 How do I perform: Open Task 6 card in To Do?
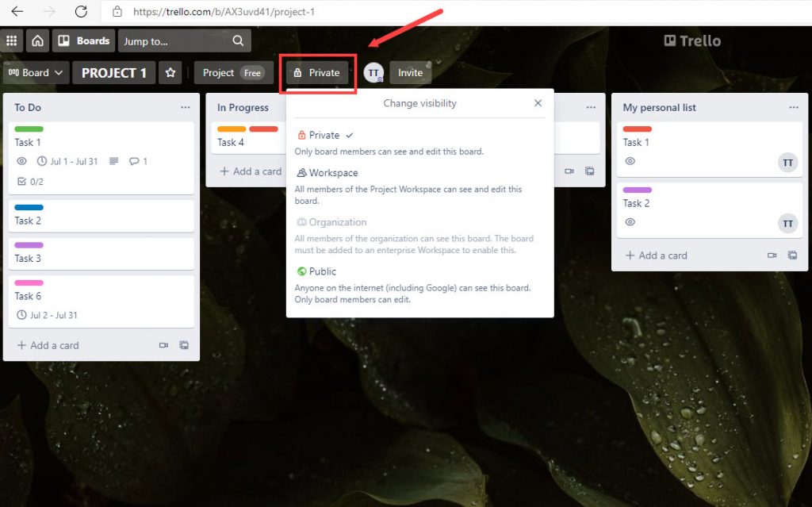tap(101, 301)
